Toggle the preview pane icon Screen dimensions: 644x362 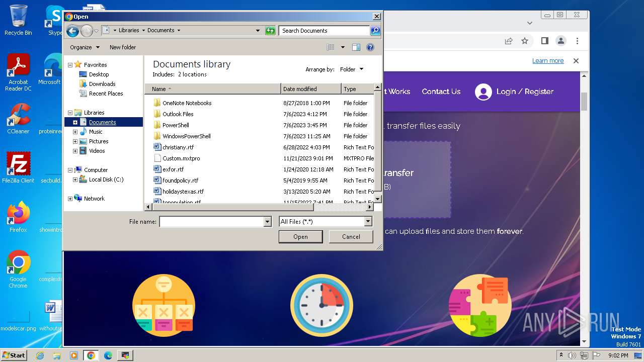point(356,47)
